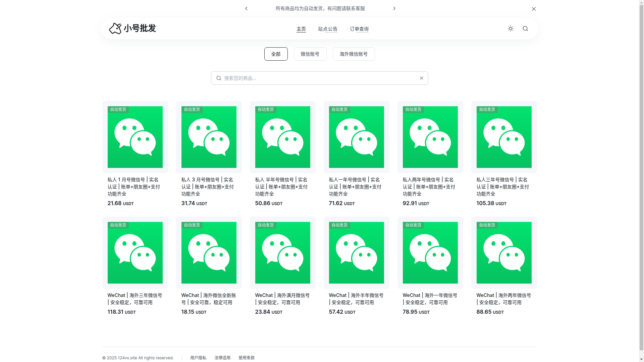Viewport: 644px width, 362px height.
Task: Open 海外一年微信号 product image
Action: click(x=430, y=253)
